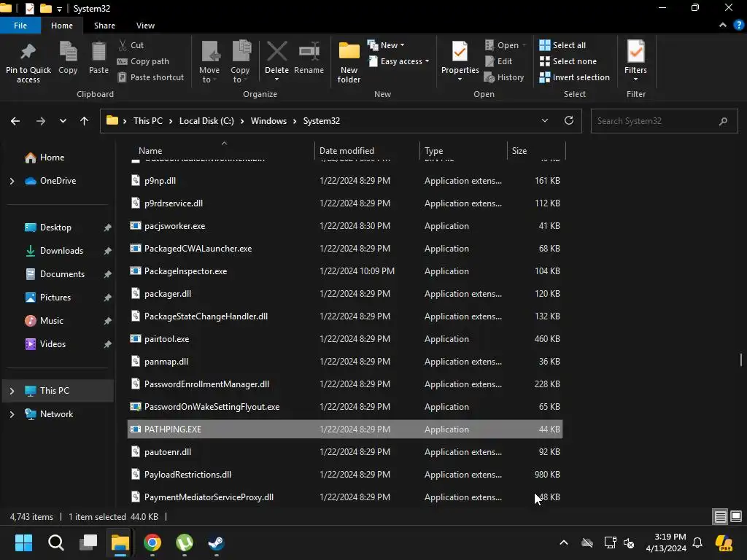The width and height of the screenshot is (747, 560).
Task: Expand the Easy access dropdown
Action: (399, 61)
